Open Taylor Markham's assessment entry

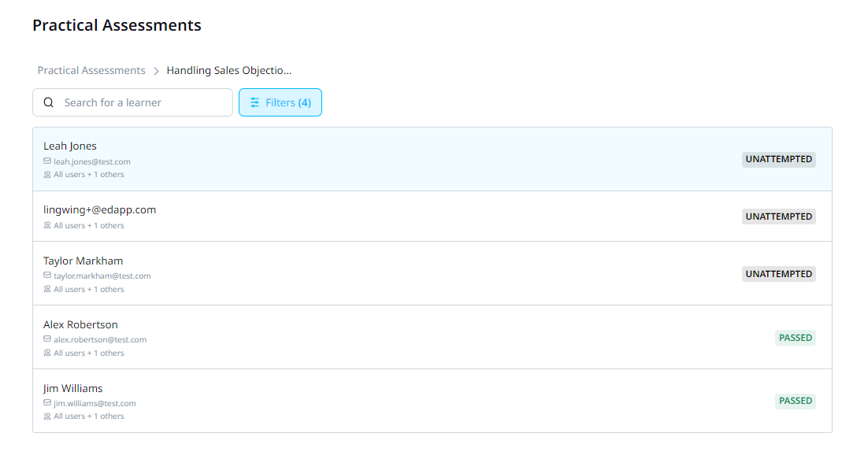tap(83, 261)
